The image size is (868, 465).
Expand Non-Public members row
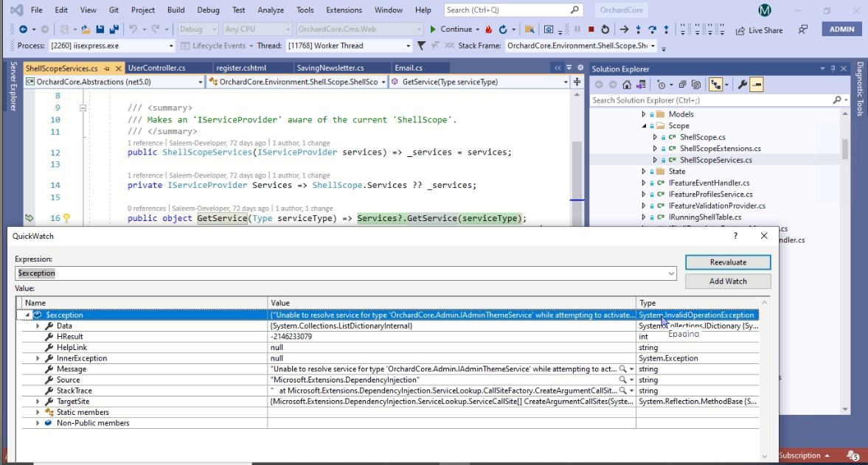coord(38,423)
